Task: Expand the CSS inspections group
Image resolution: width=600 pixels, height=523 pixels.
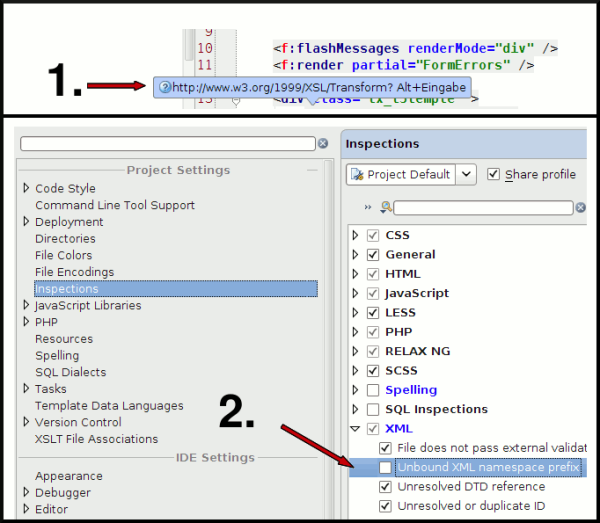Action: coord(355,235)
